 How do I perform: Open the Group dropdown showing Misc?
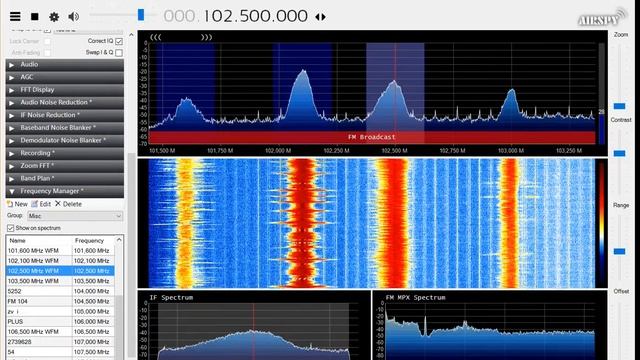pyautogui.click(x=75, y=216)
